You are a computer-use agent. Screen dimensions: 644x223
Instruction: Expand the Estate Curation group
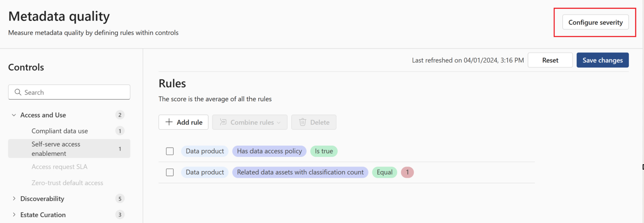click(x=14, y=215)
